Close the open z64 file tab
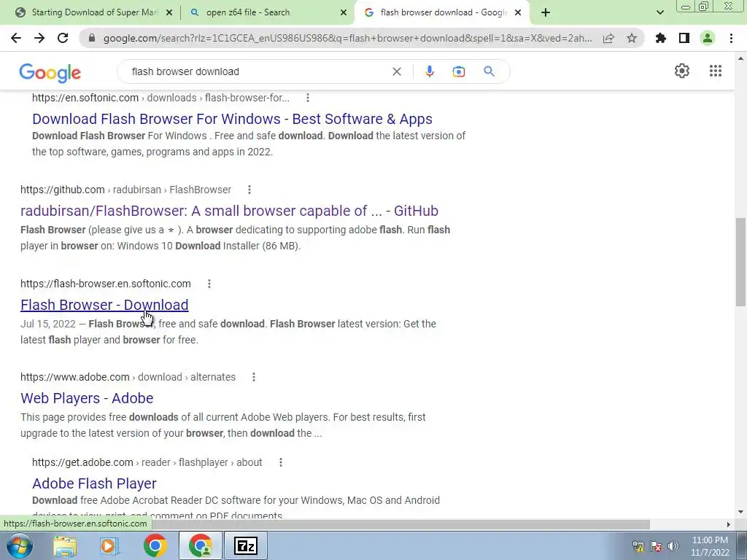This screenshot has height=560, width=747. (x=344, y=13)
